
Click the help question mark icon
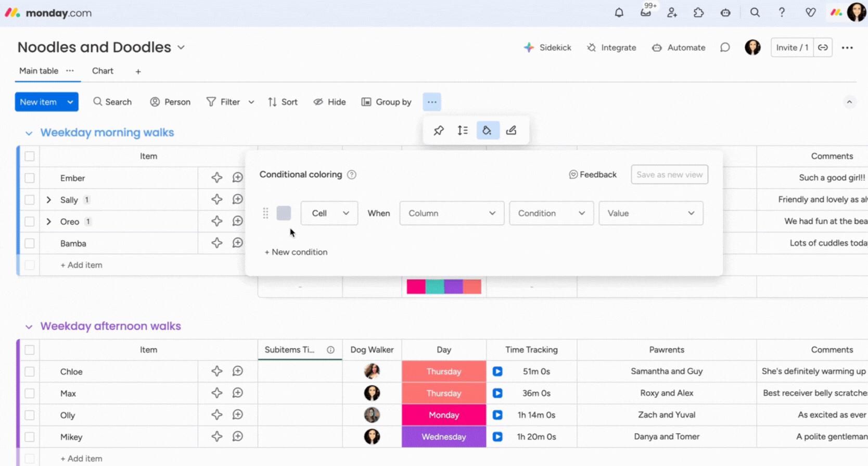[782, 12]
